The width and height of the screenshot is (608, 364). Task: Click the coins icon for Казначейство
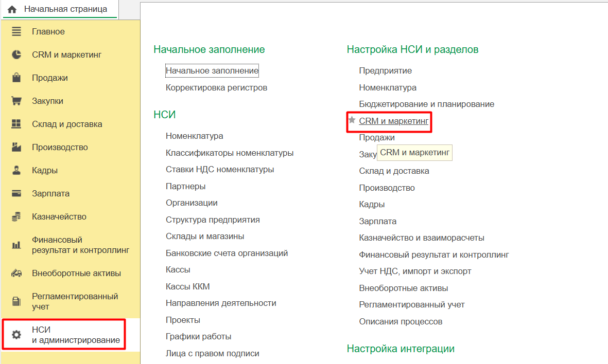click(x=16, y=216)
